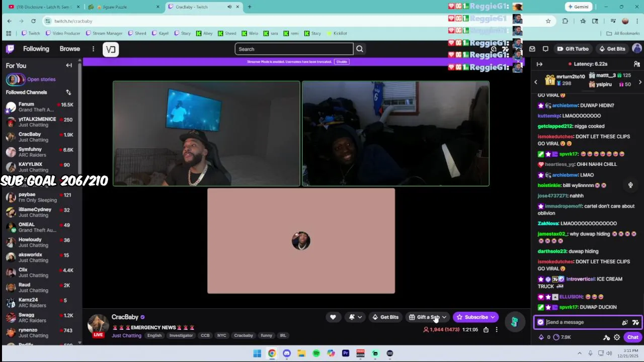Bookmark this page with star icon

point(548,21)
